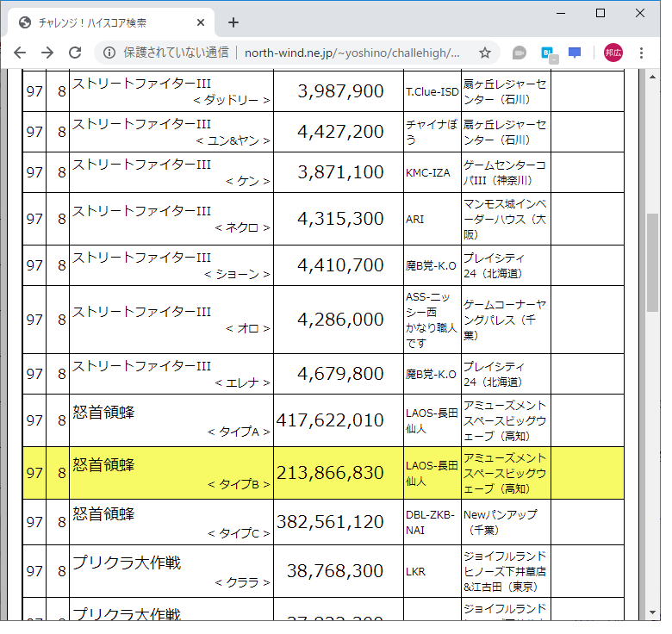This screenshot has height=634, width=672.
Task: Click player name T.Clue-ISD
Action: click(432, 91)
